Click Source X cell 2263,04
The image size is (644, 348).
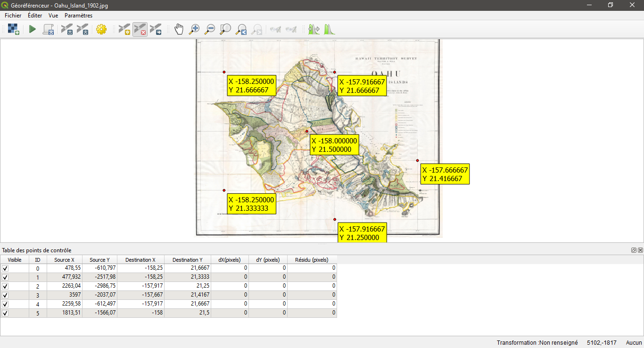click(65, 286)
